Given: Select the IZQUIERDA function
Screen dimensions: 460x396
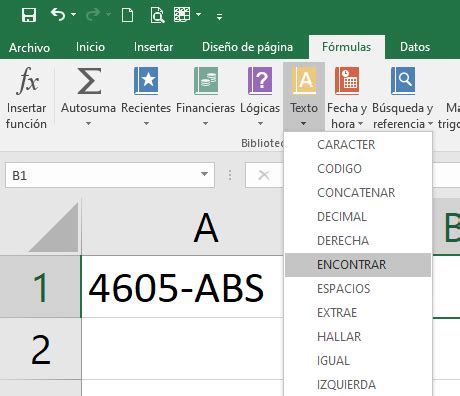Looking at the screenshot, I should pyautogui.click(x=358, y=385).
